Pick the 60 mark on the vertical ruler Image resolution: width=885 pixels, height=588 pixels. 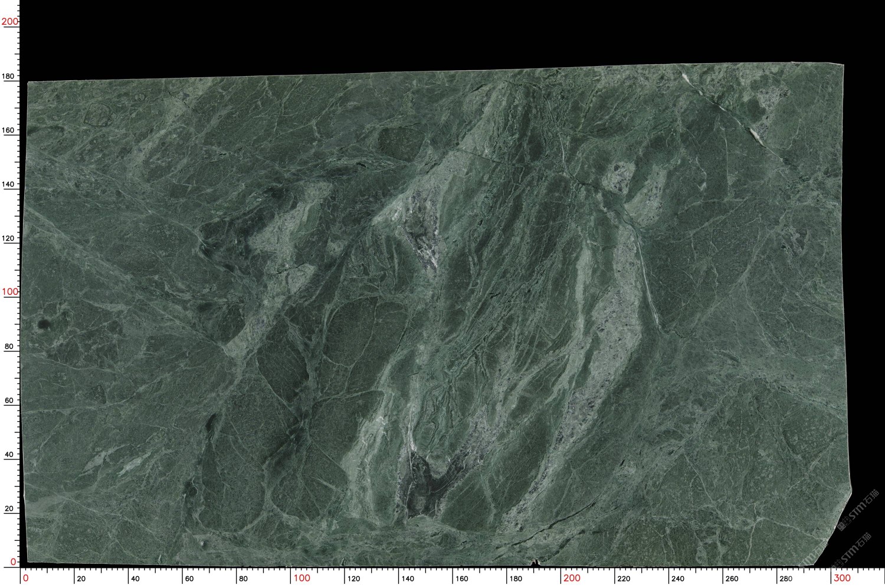click(9, 400)
